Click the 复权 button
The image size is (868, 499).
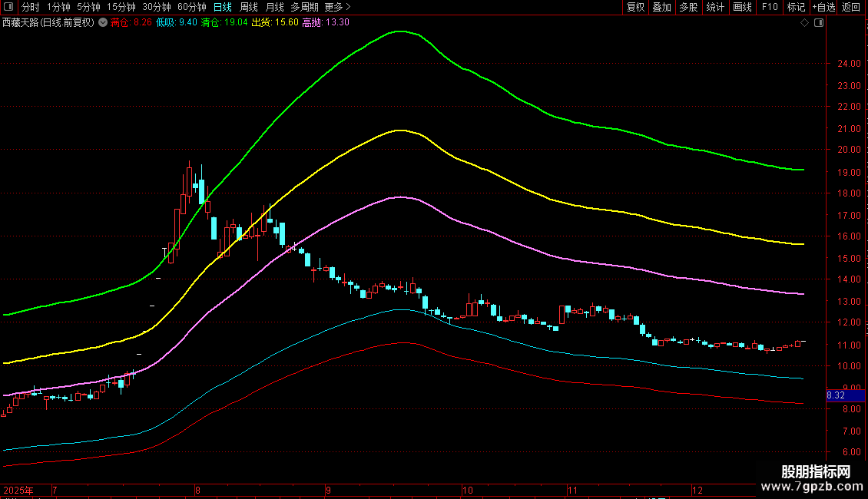635,7
